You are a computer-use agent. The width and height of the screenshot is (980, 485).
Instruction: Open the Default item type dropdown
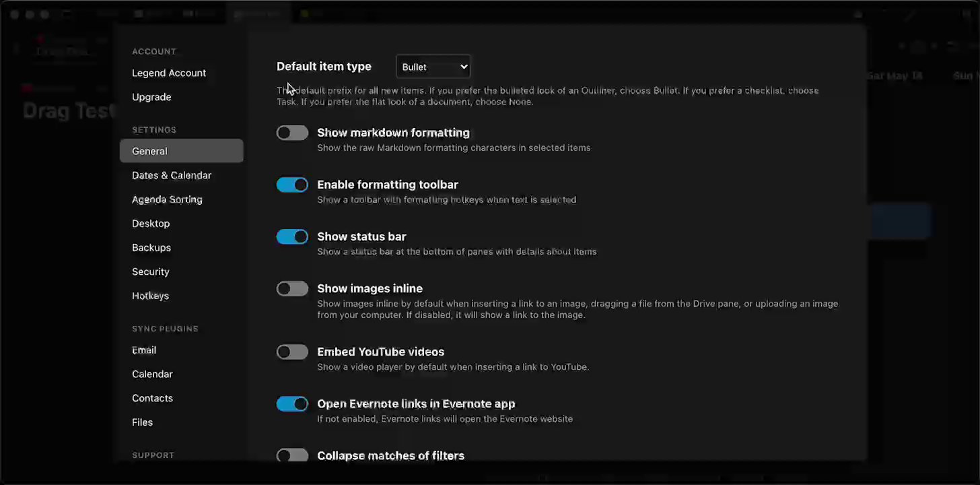[x=433, y=67]
